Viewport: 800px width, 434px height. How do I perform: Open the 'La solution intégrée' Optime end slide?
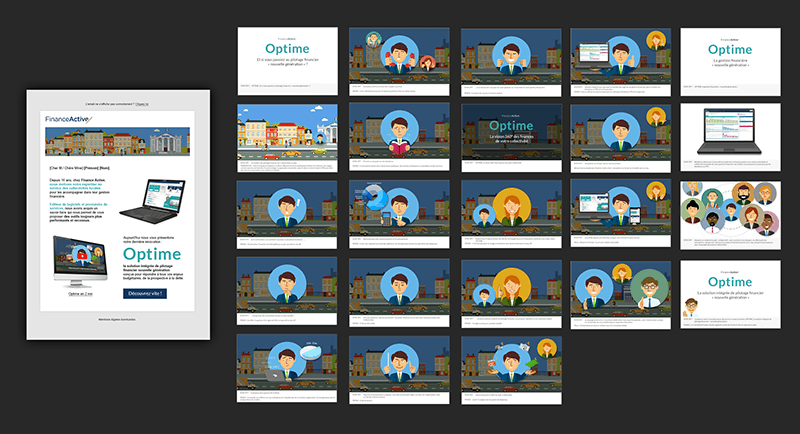click(731, 294)
